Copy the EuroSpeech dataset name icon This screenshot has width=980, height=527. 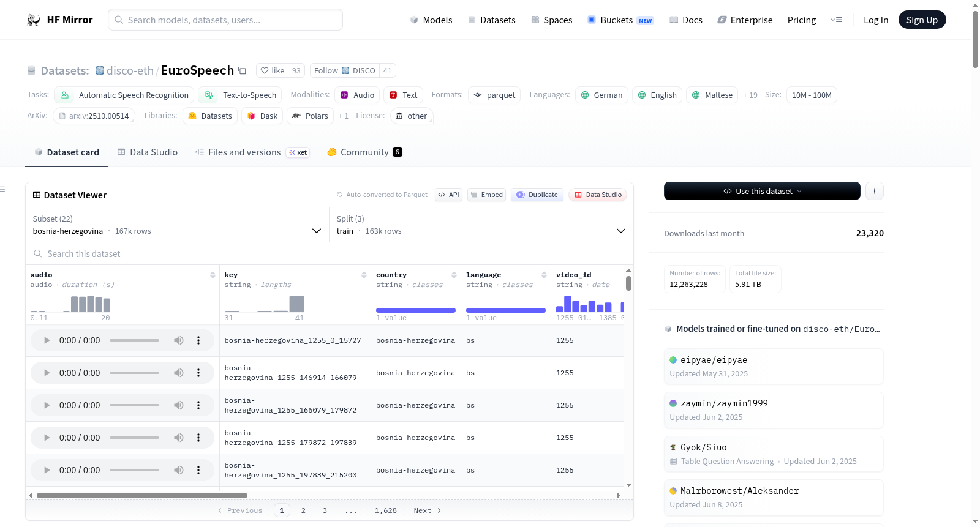click(x=242, y=70)
